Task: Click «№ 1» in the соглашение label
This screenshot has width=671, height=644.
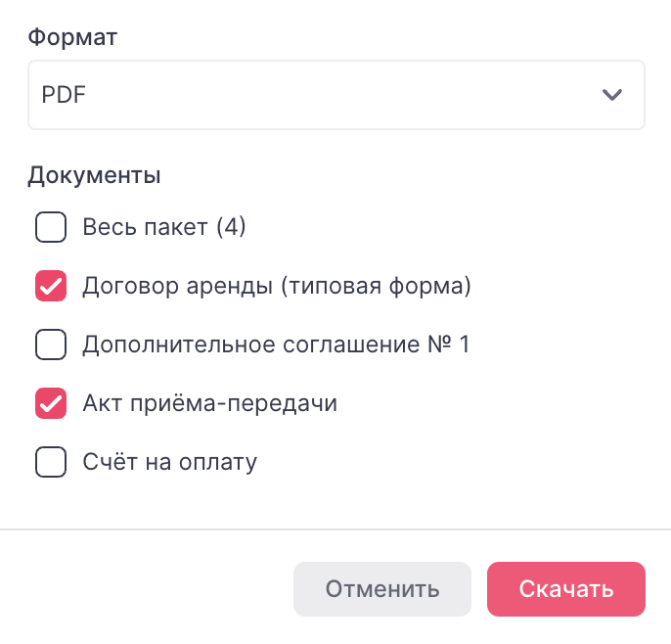Action: click(450, 345)
